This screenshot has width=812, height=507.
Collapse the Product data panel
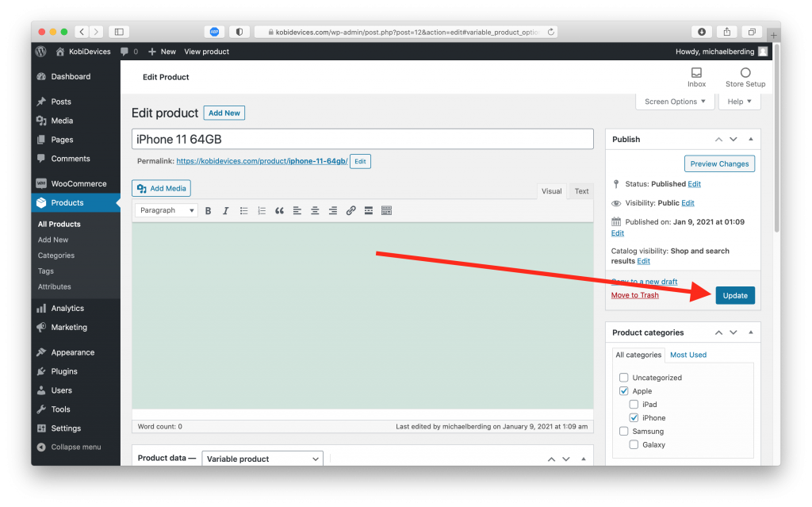coord(584,459)
